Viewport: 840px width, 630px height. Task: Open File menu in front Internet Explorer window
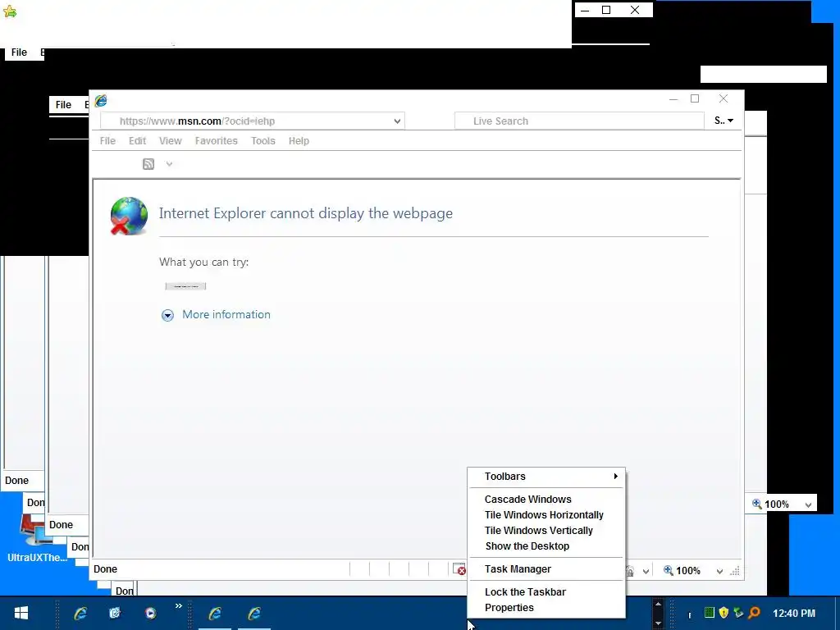(107, 141)
